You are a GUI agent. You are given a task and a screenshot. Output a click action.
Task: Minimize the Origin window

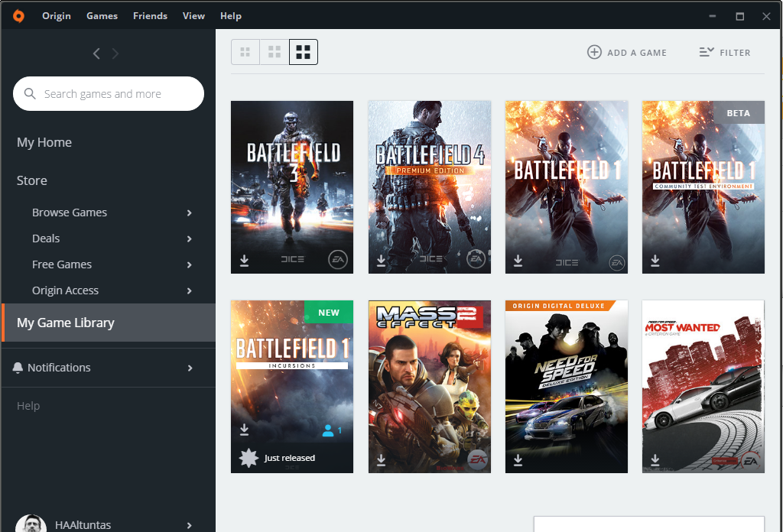coord(713,16)
